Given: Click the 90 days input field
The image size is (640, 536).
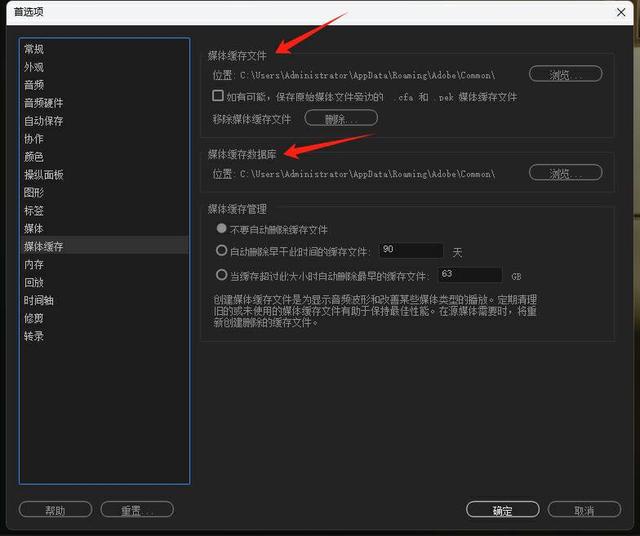Looking at the screenshot, I should (x=411, y=250).
